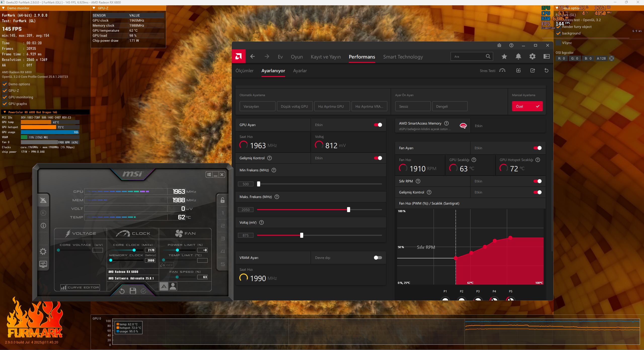Viewport: 644px width, 350px height.
Task: Click the magnifier icon in the Ara search box
Action: (488, 56)
